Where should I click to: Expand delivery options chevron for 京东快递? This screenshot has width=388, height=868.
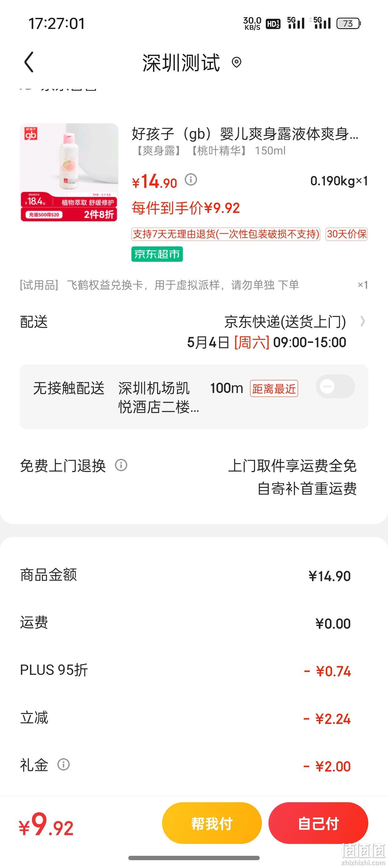click(x=362, y=322)
